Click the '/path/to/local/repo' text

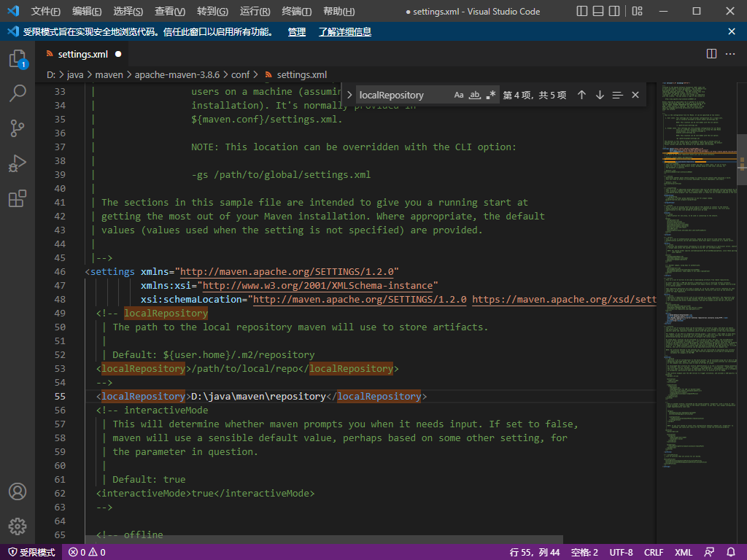pyautogui.click(x=244, y=368)
